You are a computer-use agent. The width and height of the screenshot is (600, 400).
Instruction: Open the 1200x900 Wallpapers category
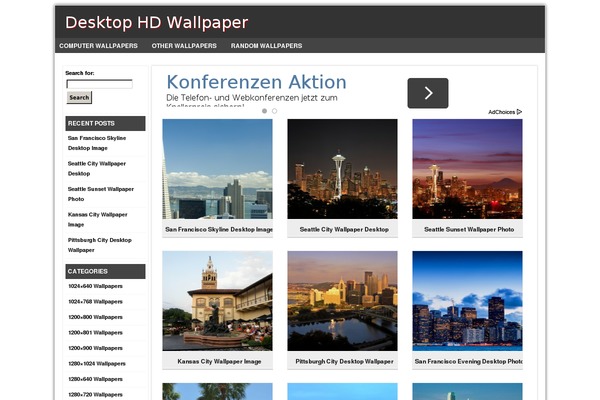coord(95,348)
